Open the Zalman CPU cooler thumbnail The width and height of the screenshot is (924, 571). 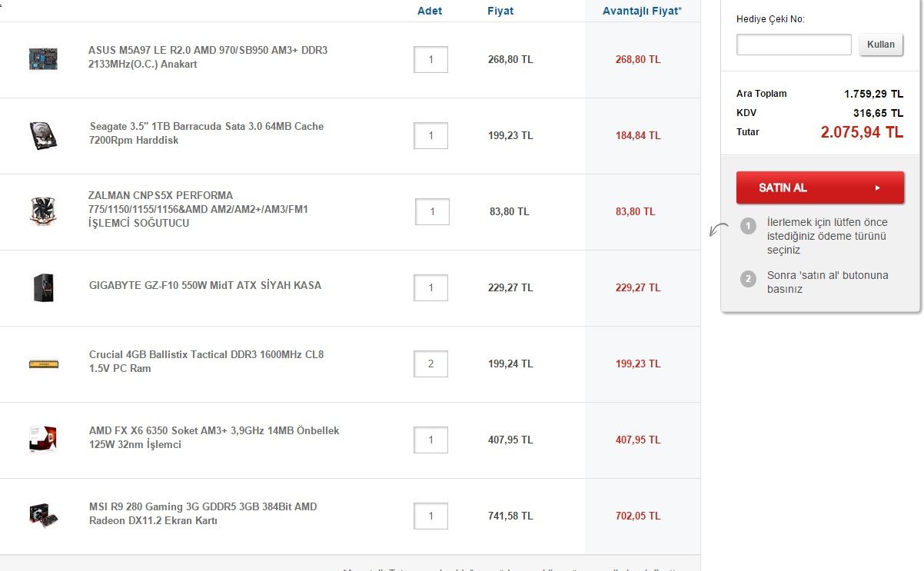[43, 211]
